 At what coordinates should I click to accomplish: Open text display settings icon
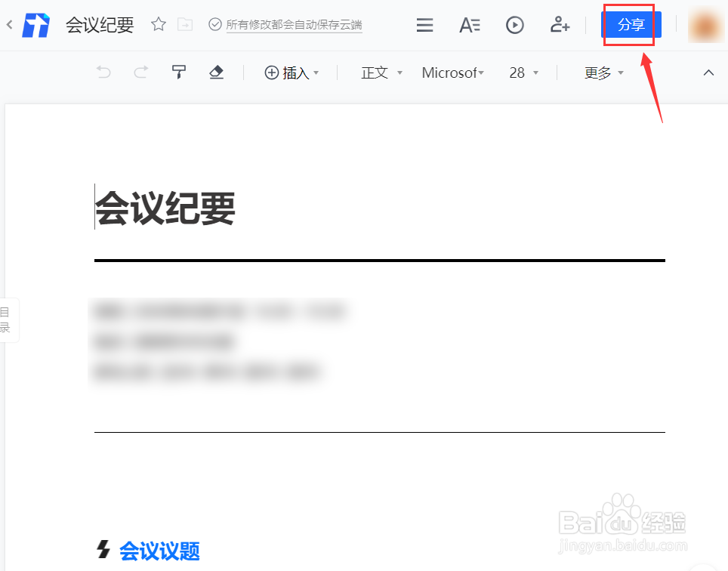pos(469,24)
